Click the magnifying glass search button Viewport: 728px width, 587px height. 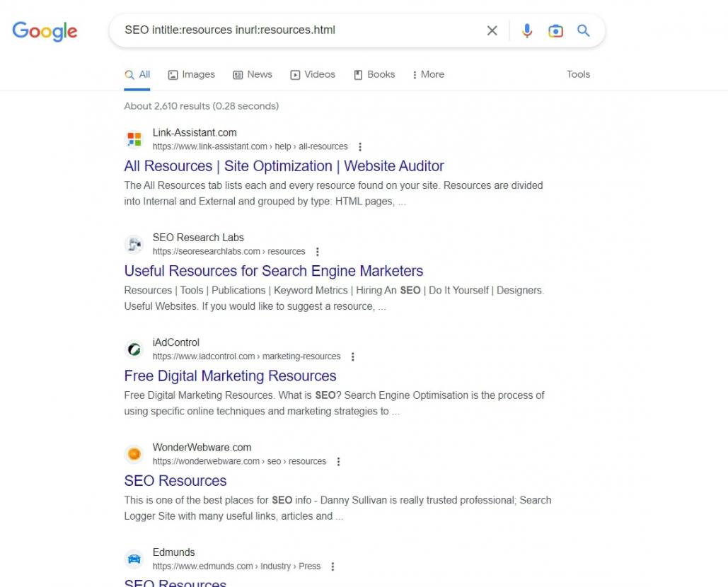(x=584, y=30)
